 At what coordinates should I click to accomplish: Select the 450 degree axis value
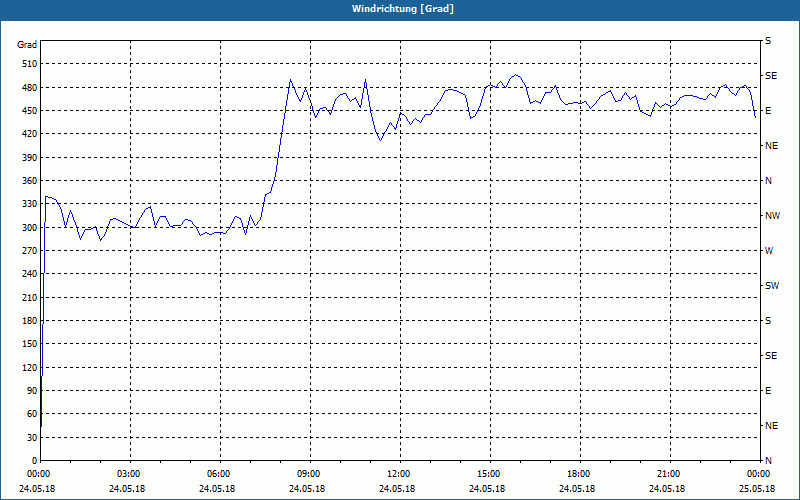point(30,111)
